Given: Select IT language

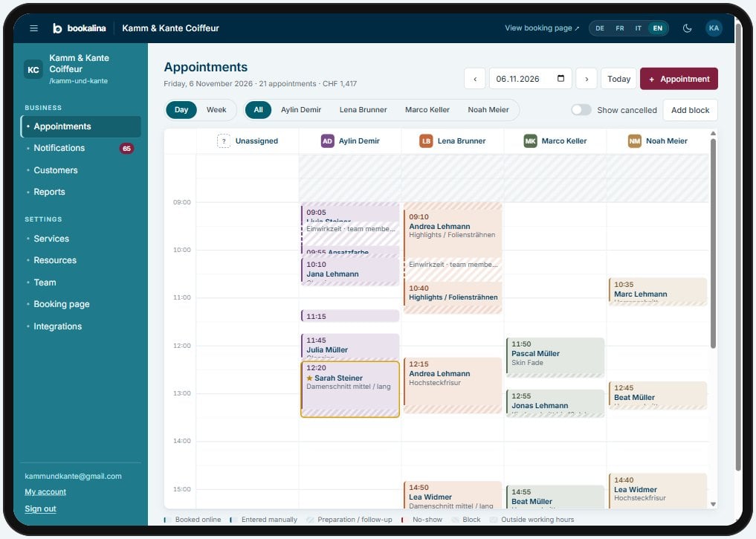Looking at the screenshot, I should [638, 28].
